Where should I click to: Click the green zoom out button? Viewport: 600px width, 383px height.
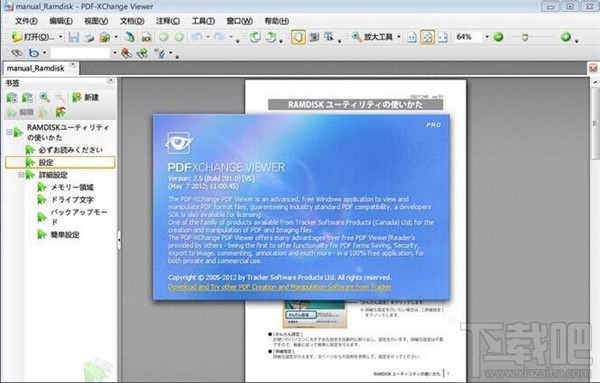[x=498, y=37]
